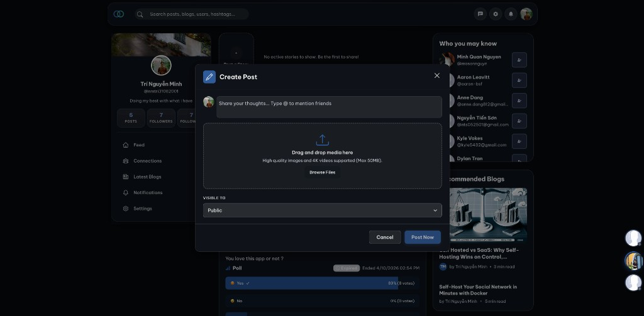Viewport: 644px width, 316px height.
Task: Open Minh Quan Nguyen's profile name
Action: [479, 57]
